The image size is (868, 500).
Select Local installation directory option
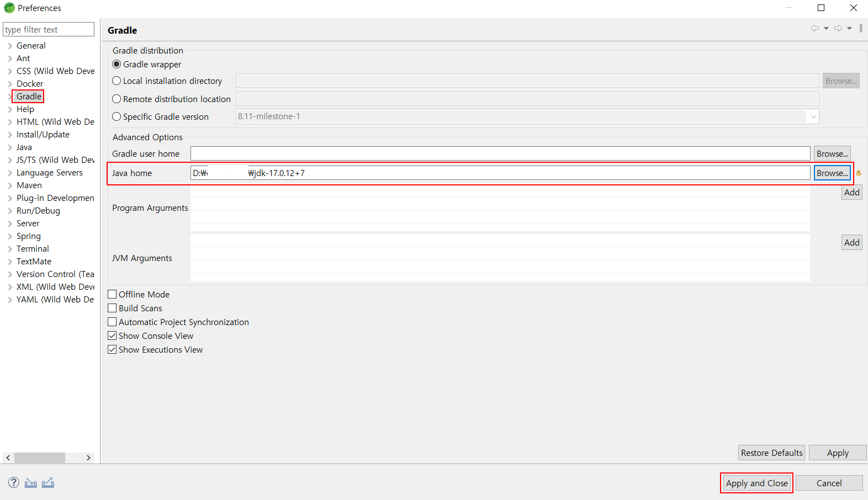[117, 81]
